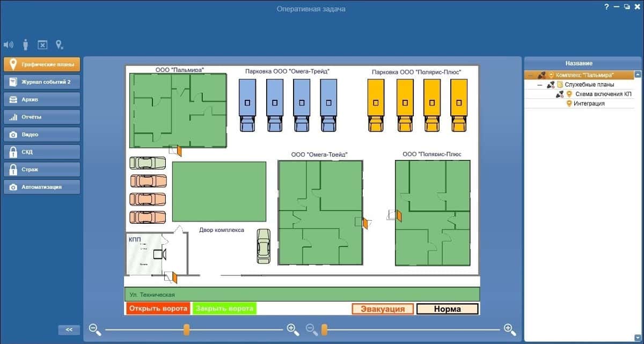This screenshot has height=344, width=644.
Task: Click the speaker sound icon
Action: [8, 45]
